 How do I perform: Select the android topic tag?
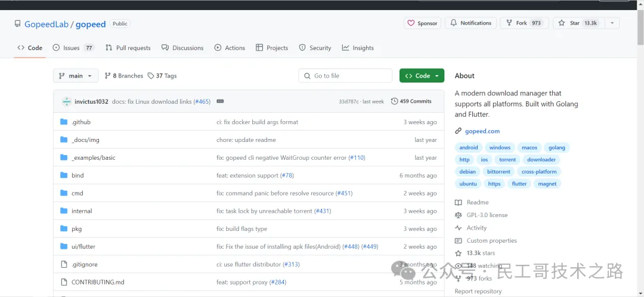[469, 147]
